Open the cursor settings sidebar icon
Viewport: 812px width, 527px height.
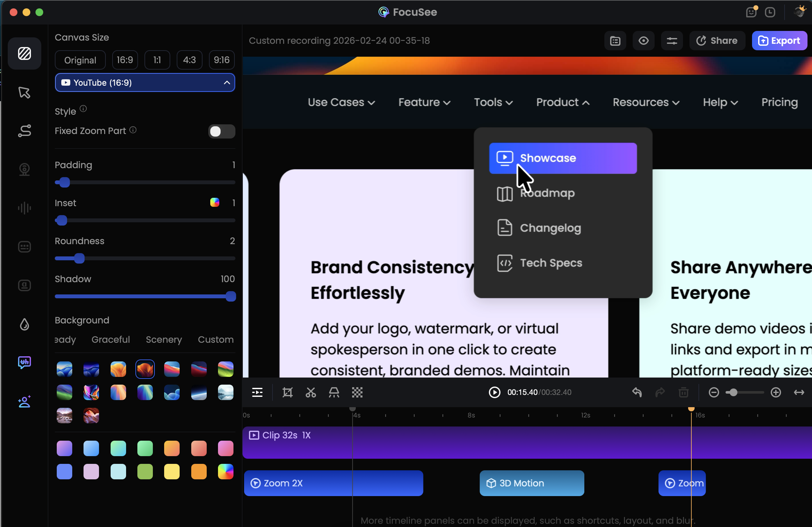24,92
